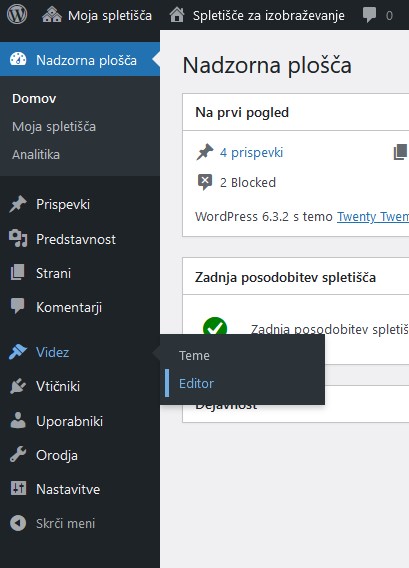Click the Vtičniki plug icon
Viewport: 409px width, 568px height.
18,386
